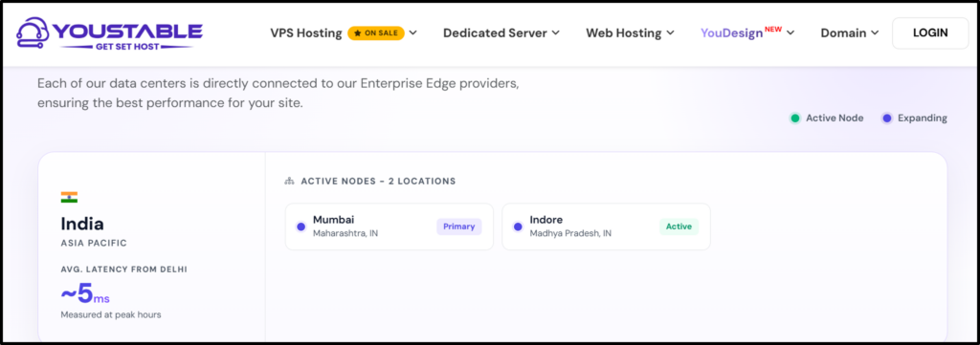Click the YouStable logo

click(x=109, y=33)
